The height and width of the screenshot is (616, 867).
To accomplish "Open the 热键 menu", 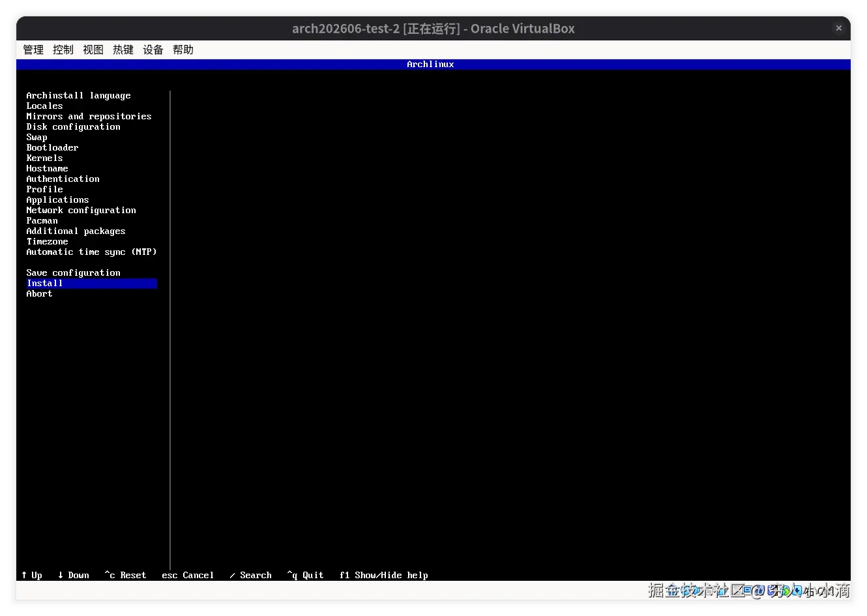I will coord(123,50).
